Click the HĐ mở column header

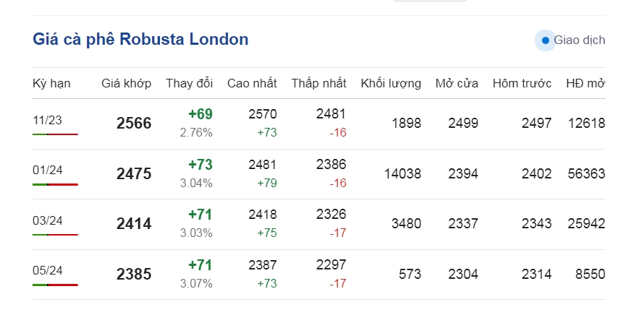click(x=585, y=83)
